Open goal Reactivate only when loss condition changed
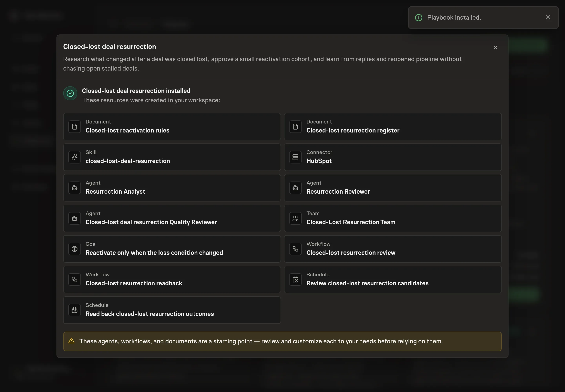565x392 pixels. point(172,249)
